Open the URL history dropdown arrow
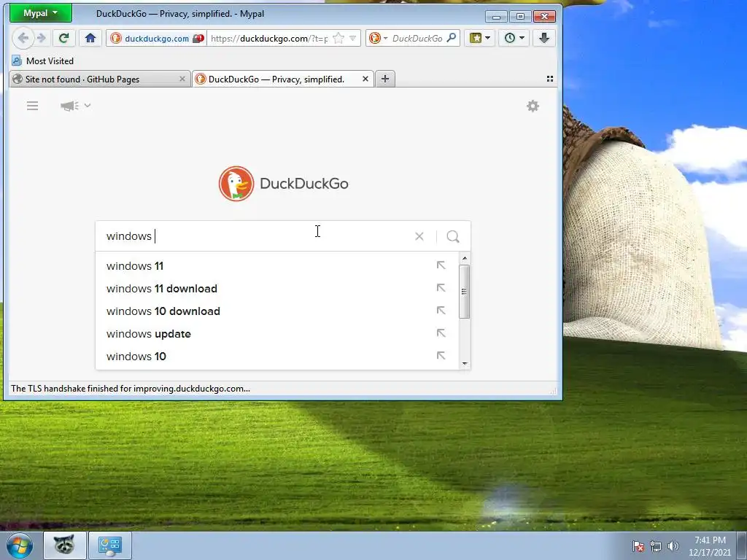Viewport: 747px width, 560px height. (352, 39)
